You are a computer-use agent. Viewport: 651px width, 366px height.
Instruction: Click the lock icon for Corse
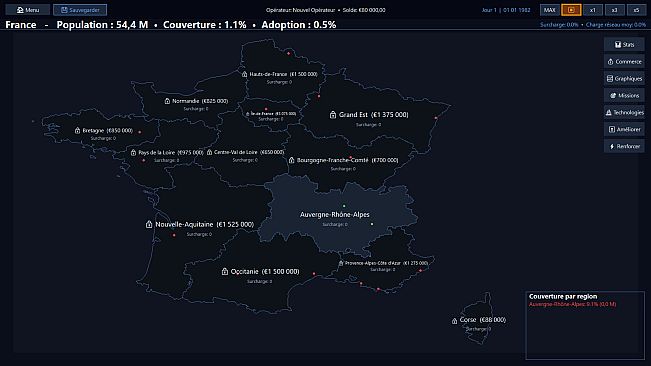click(454, 320)
